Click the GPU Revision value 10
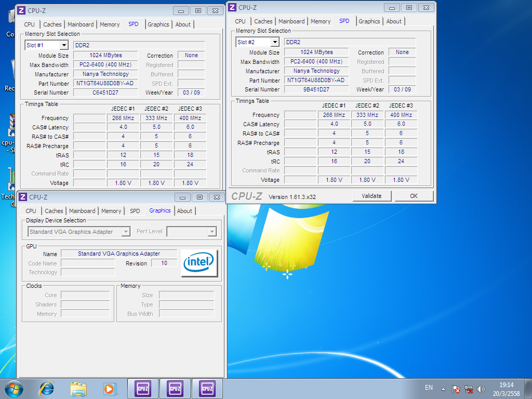The height and width of the screenshot is (399, 532). (x=164, y=263)
